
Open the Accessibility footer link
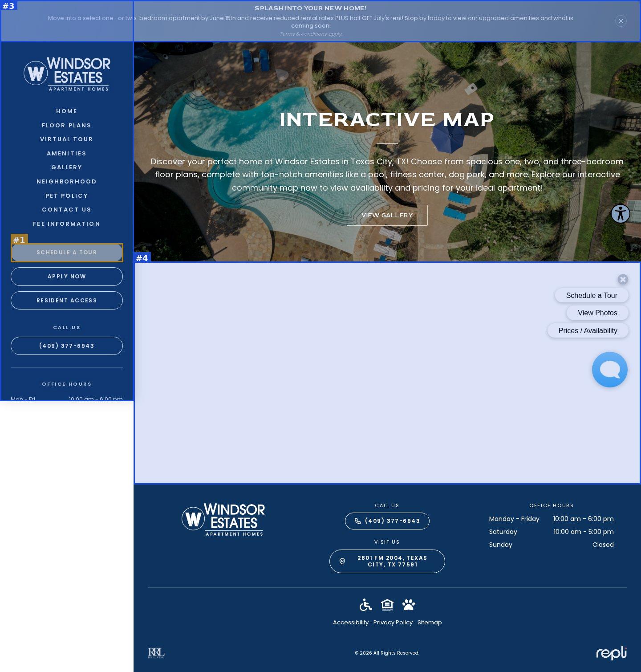(x=351, y=623)
